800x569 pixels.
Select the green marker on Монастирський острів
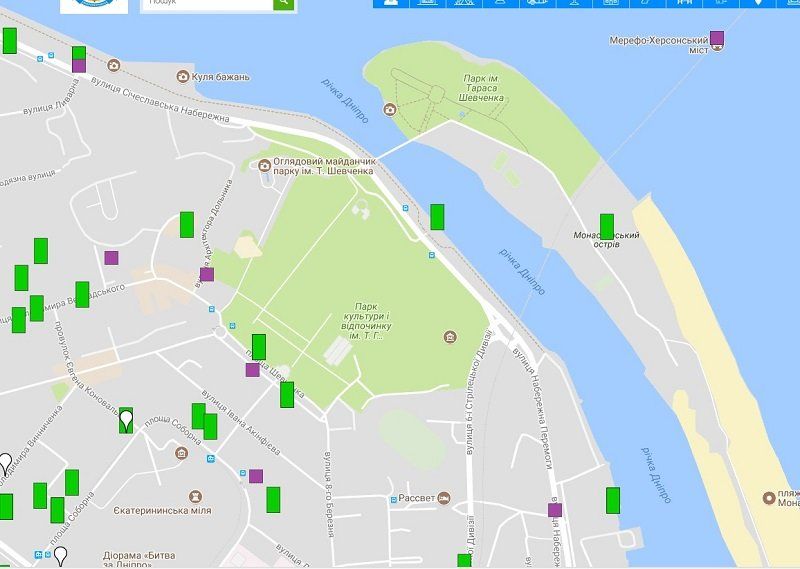606,225
